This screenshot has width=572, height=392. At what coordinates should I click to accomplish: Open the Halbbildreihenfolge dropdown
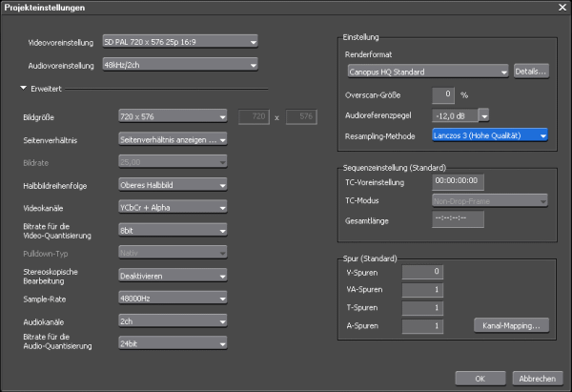(173, 185)
